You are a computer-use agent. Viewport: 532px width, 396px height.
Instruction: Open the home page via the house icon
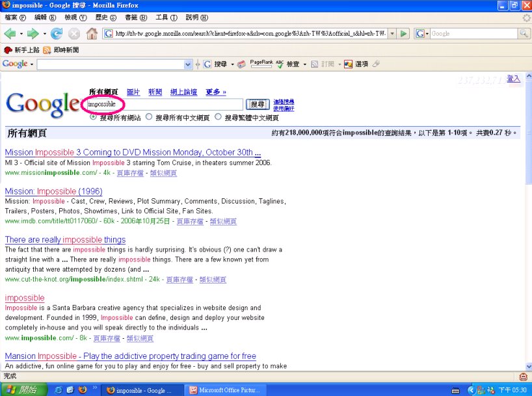[92, 33]
